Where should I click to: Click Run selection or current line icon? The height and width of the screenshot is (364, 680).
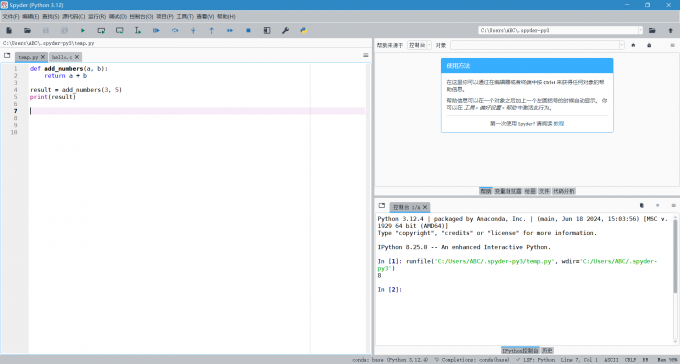pyautogui.click(x=138, y=30)
